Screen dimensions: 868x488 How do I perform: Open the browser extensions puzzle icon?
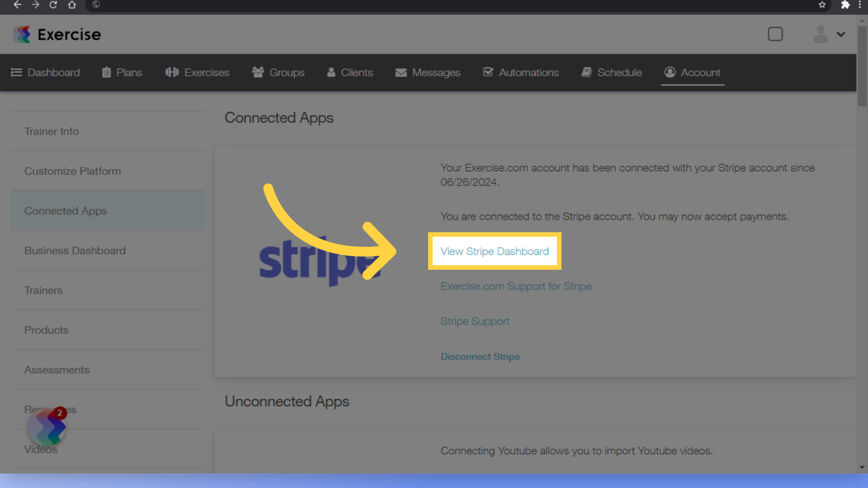845,5
